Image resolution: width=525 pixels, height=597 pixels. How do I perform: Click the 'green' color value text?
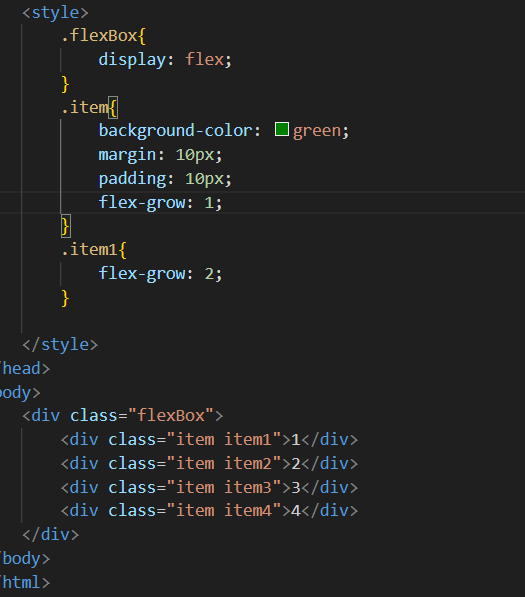pyautogui.click(x=317, y=131)
